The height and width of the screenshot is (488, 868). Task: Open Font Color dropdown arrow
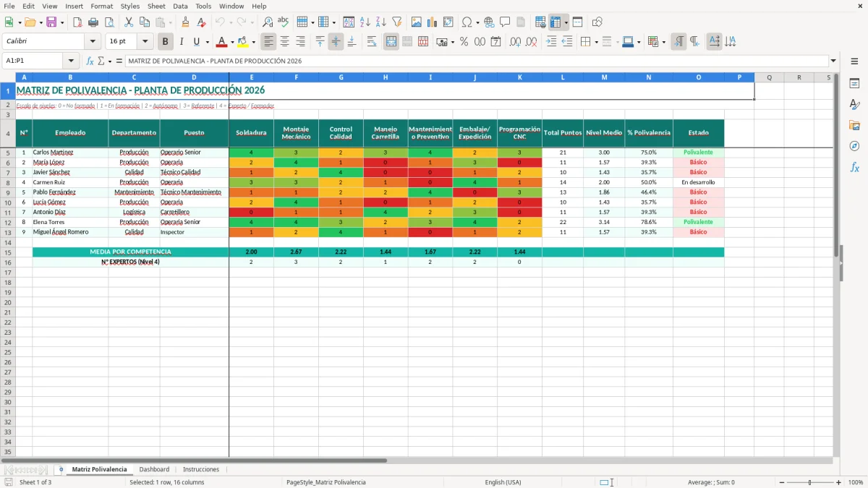232,41
